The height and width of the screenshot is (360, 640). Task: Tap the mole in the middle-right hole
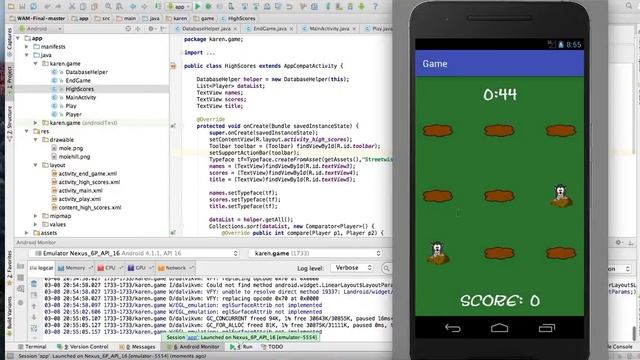point(561,196)
